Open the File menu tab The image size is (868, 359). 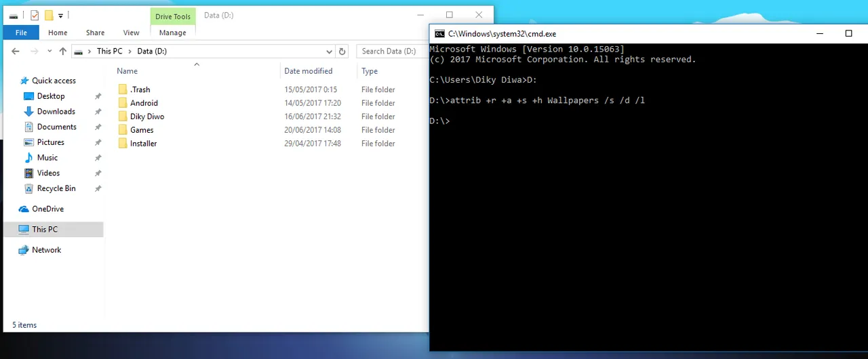tap(21, 33)
